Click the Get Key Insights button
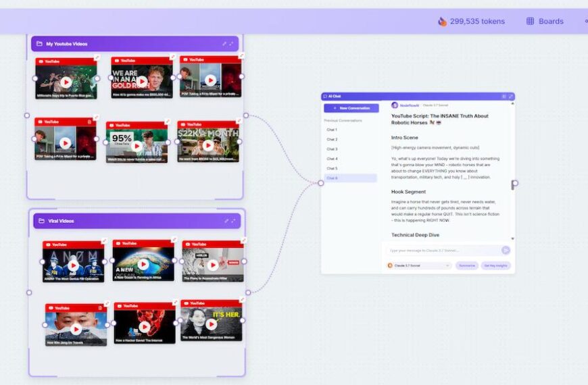Screen dimensions: 588x385 [x=496, y=265]
